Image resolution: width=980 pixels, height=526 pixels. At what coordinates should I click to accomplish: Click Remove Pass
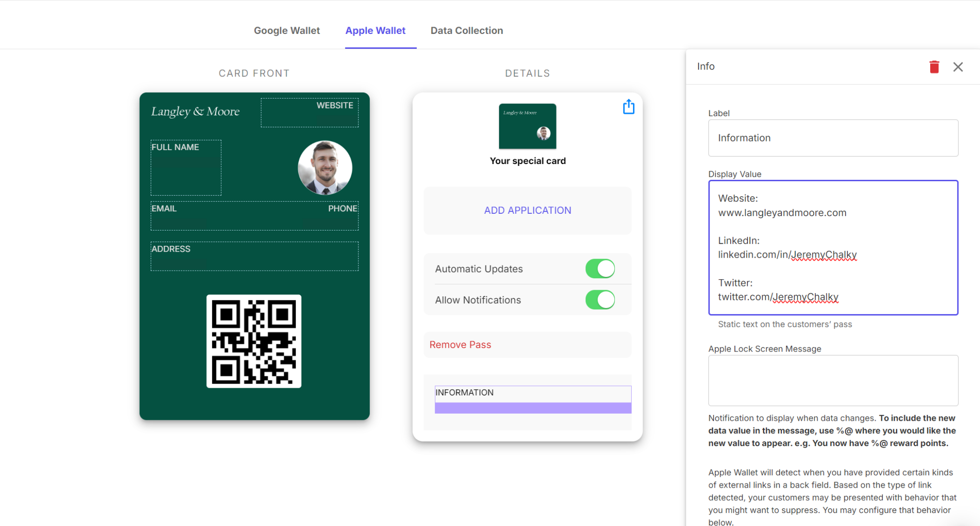460,344
